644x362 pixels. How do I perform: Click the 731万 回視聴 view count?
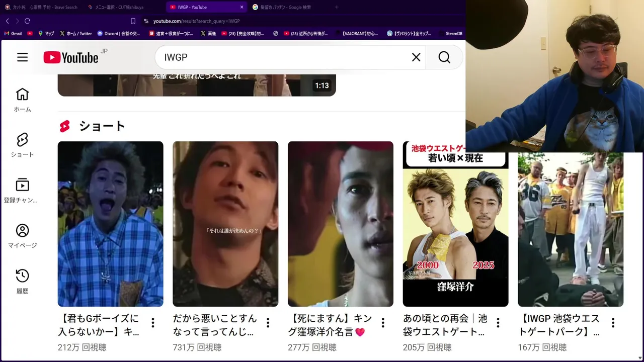click(197, 347)
